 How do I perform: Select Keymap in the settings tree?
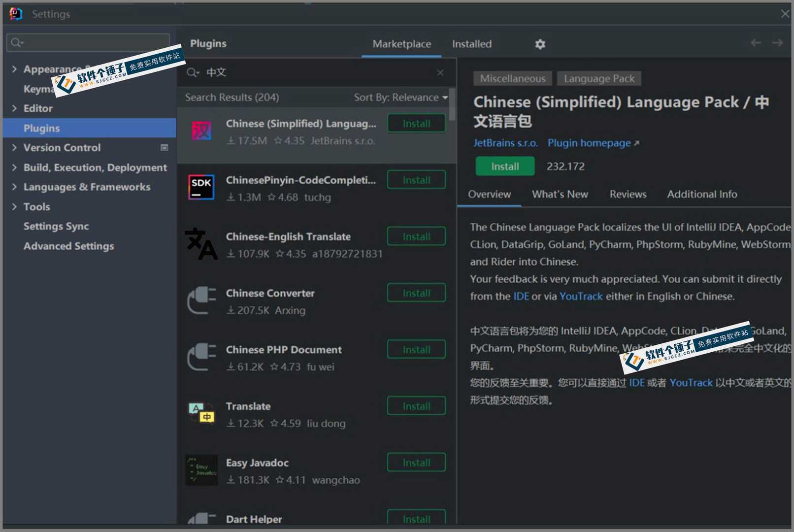pyautogui.click(x=38, y=89)
